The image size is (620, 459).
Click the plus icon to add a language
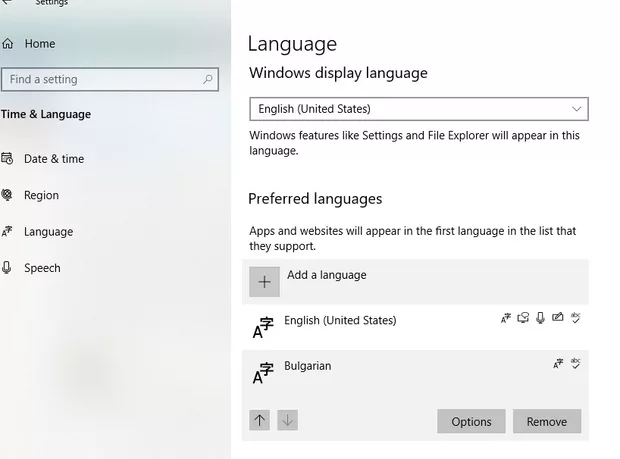coord(265,282)
